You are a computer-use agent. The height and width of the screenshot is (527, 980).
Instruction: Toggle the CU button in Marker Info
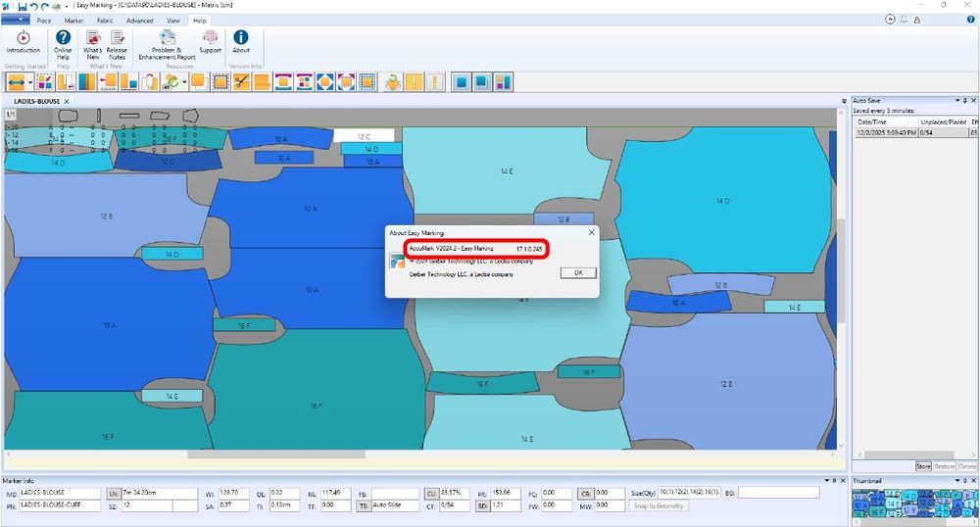(x=431, y=494)
